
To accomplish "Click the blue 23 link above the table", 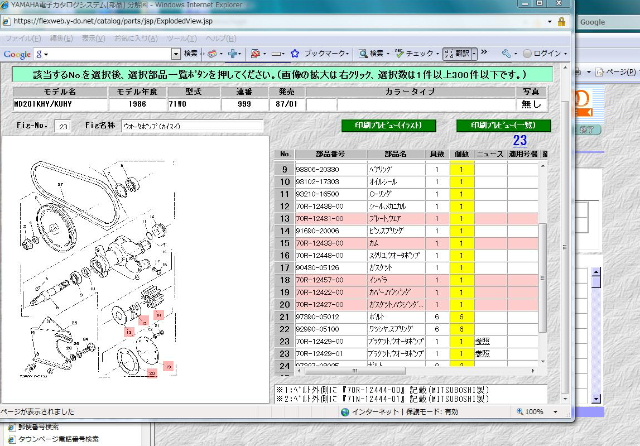I will [x=520, y=140].
